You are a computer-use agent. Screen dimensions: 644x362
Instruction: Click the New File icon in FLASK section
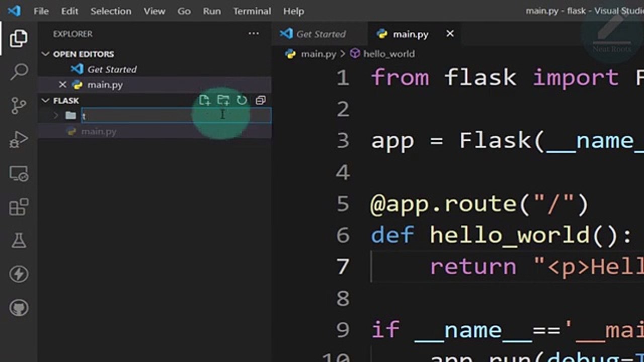[204, 100]
